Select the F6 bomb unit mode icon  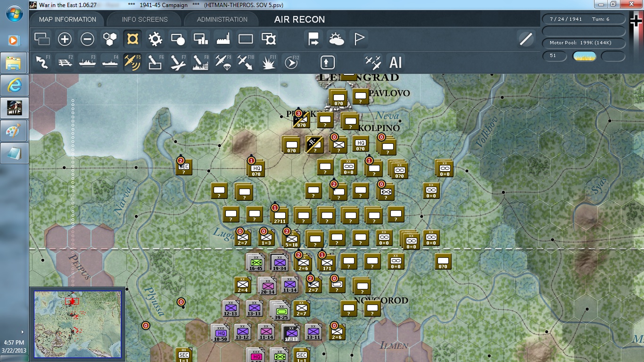pos(156,62)
